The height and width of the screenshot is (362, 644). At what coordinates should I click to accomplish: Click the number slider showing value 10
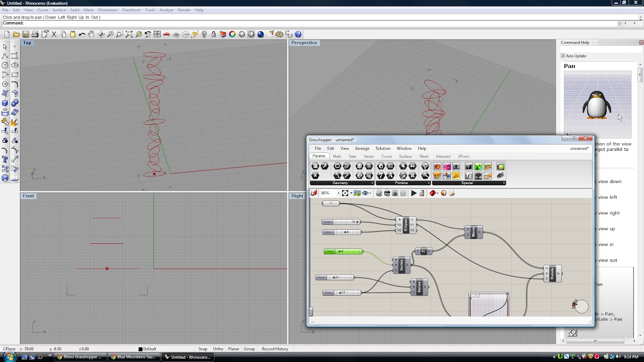[341, 222]
